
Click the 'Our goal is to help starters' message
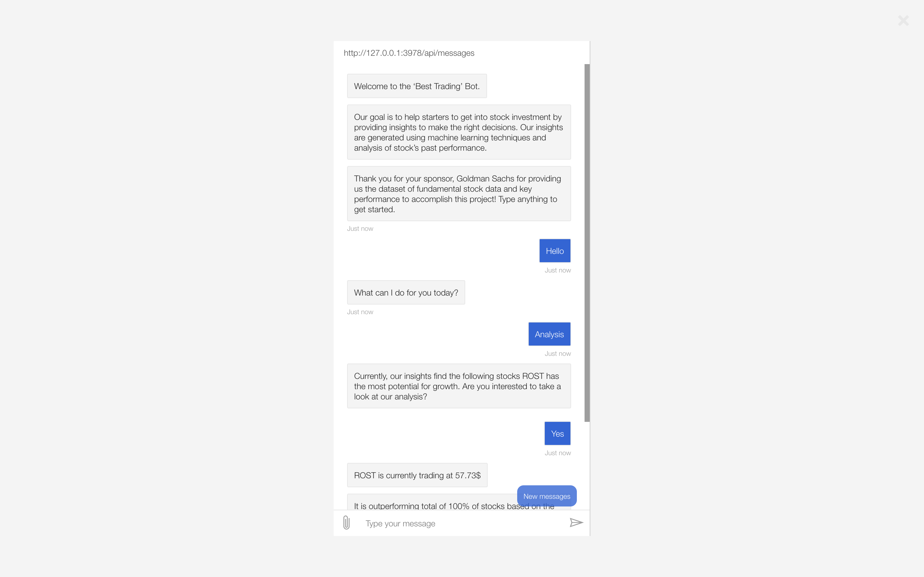(459, 132)
